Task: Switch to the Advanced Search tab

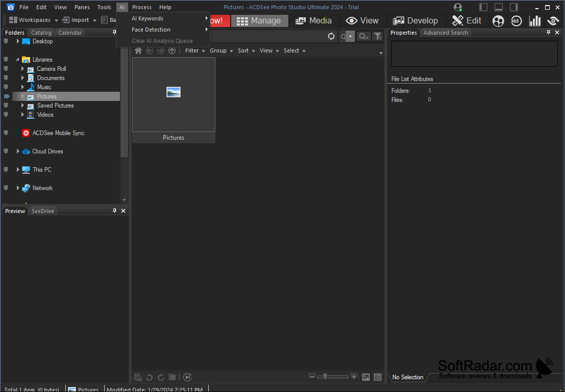Action: 446,33
